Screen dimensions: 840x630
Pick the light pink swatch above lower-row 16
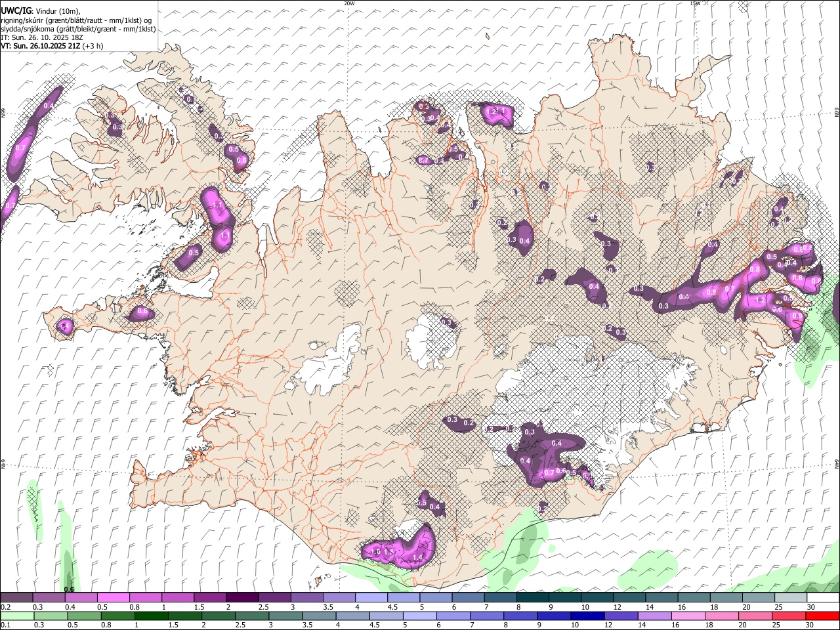click(x=688, y=616)
